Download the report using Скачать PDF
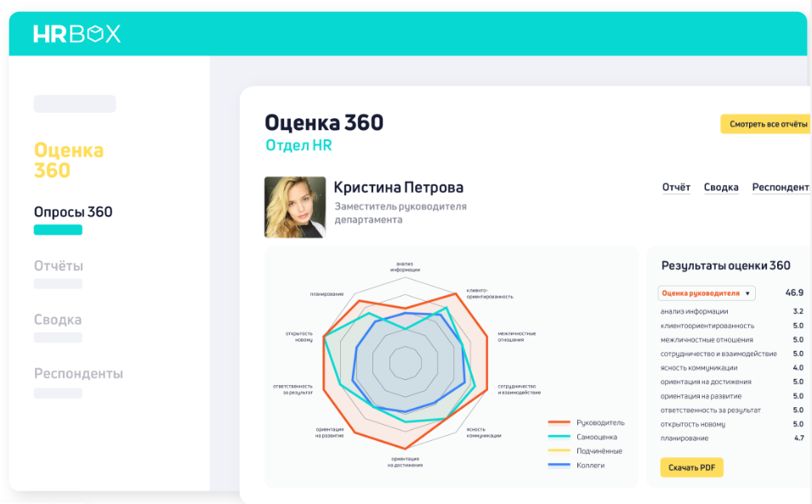This screenshot has width=812, height=504. tap(691, 467)
